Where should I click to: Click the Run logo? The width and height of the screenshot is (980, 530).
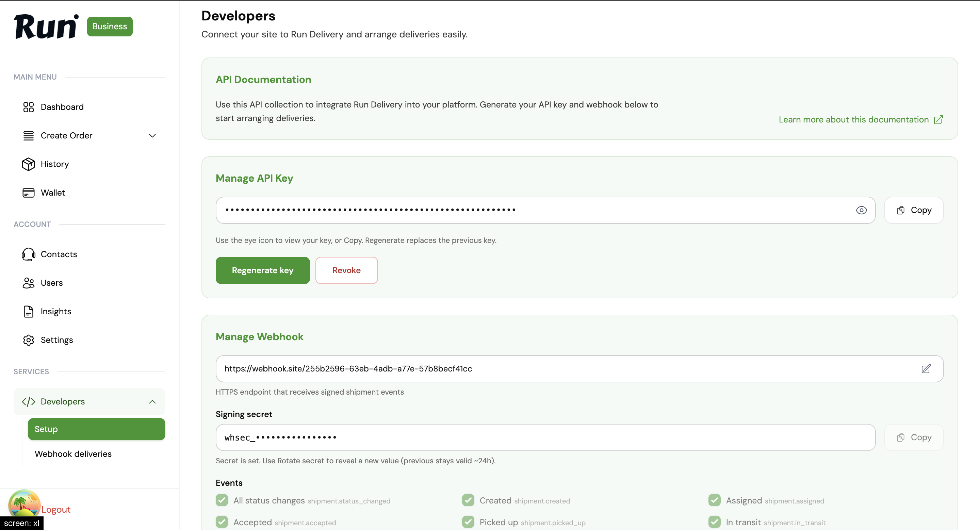click(x=46, y=27)
